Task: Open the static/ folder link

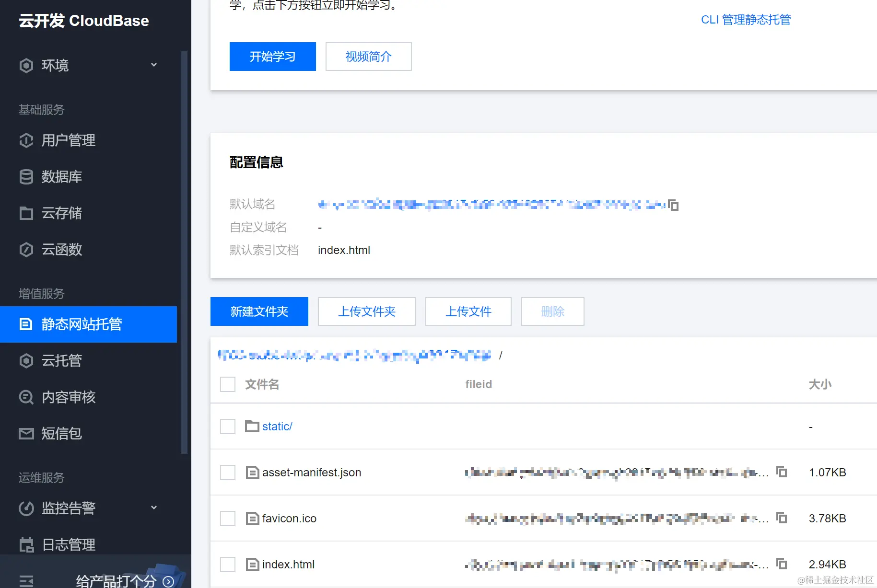Action: [x=277, y=427]
